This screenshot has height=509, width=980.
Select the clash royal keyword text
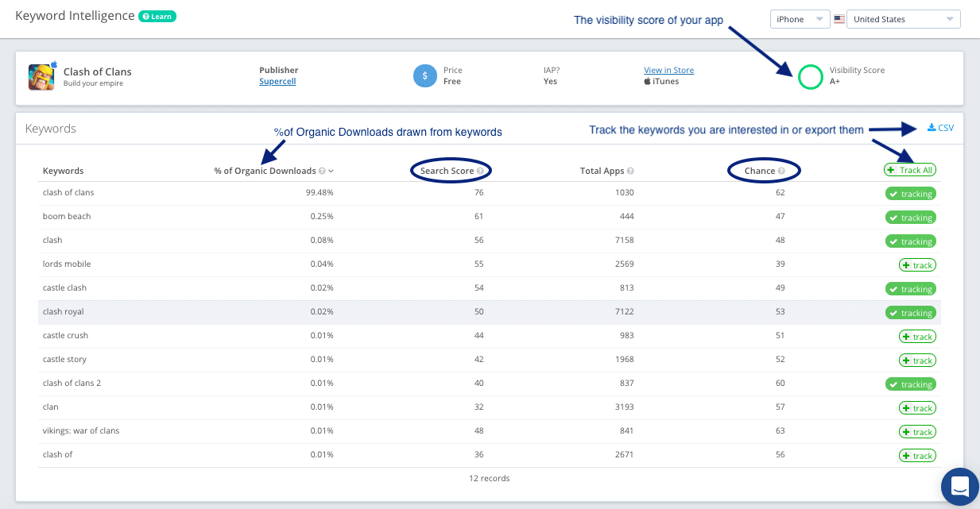tap(64, 311)
